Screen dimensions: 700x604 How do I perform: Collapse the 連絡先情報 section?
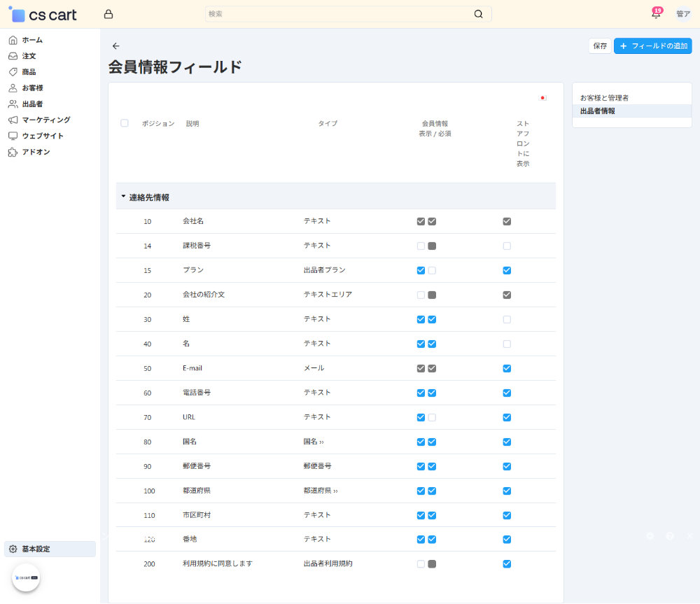tap(122, 197)
